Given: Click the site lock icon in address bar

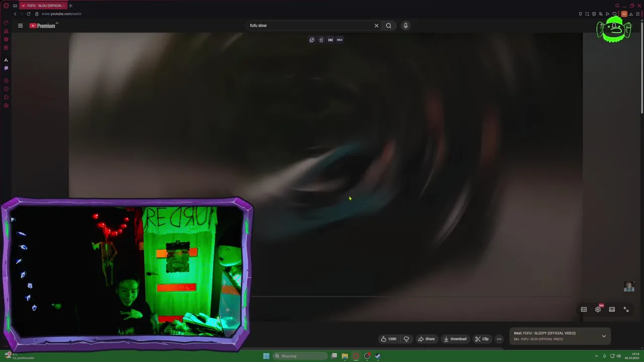Looking at the screenshot, I should pos(37,14).
